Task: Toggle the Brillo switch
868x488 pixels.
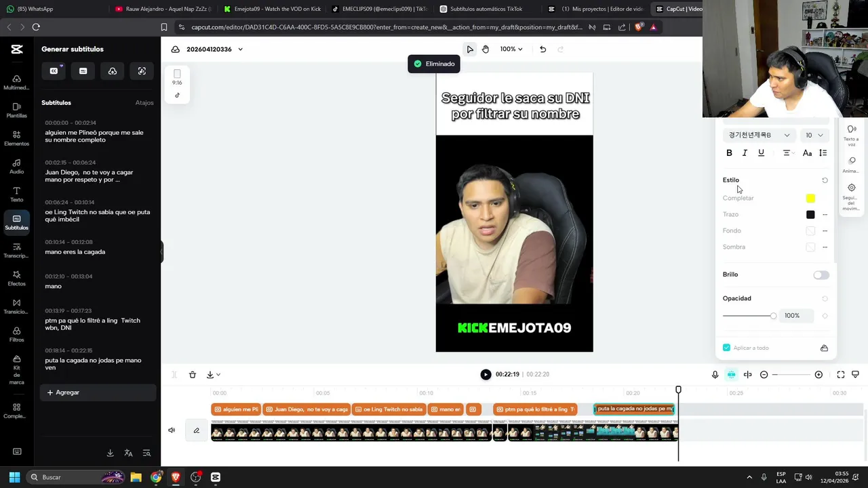Action: pyautogui.click(x=821, y=274)
